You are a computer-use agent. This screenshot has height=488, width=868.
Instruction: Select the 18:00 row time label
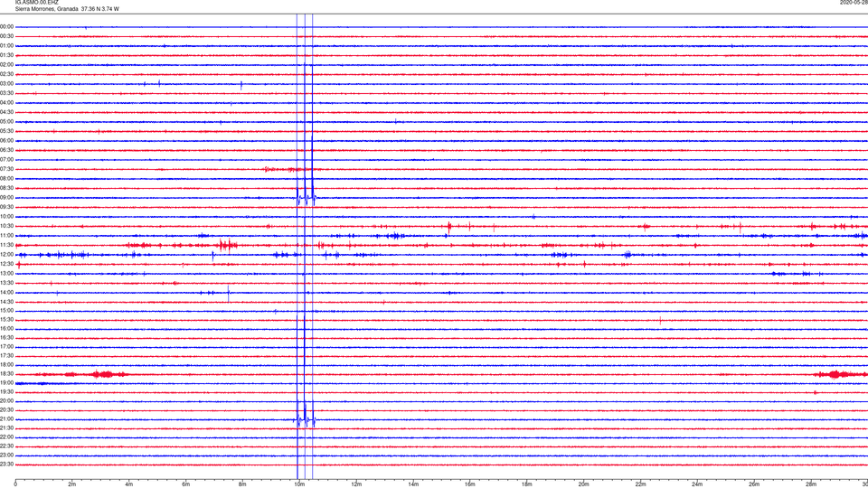tap(6, 365)
